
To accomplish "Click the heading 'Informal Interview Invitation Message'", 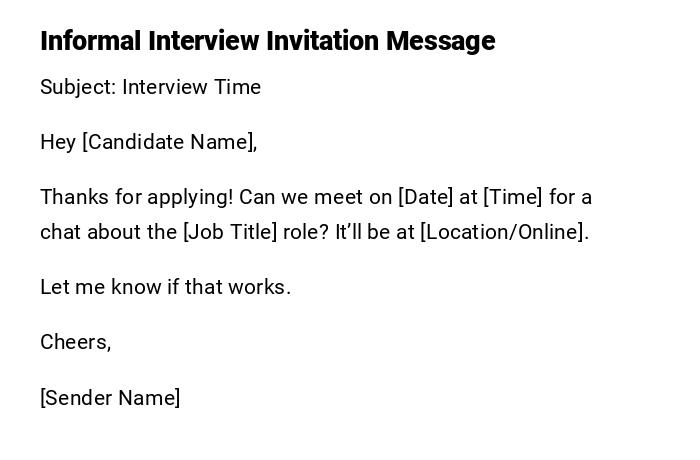I will coord(267,41).
